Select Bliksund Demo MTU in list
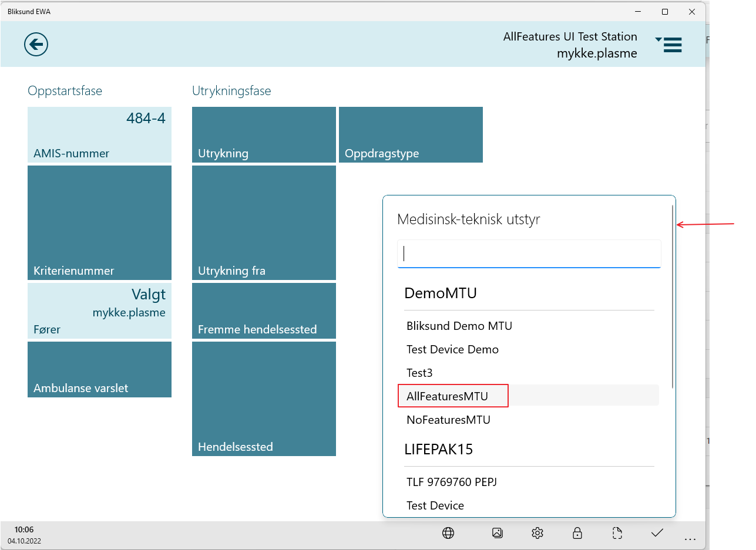 pos(528,326)
